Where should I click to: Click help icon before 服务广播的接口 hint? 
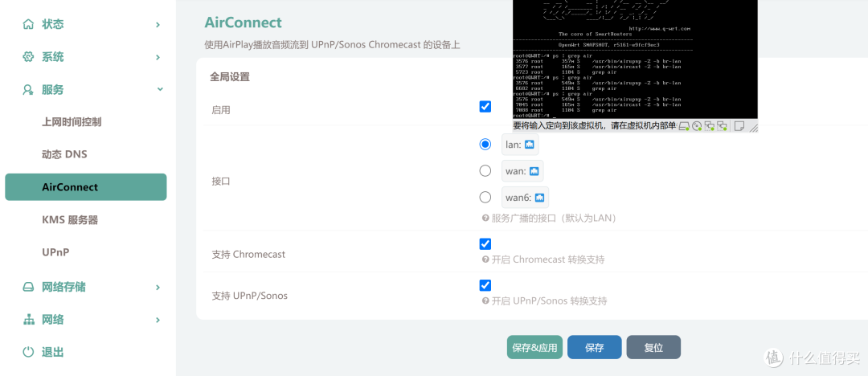485,219
